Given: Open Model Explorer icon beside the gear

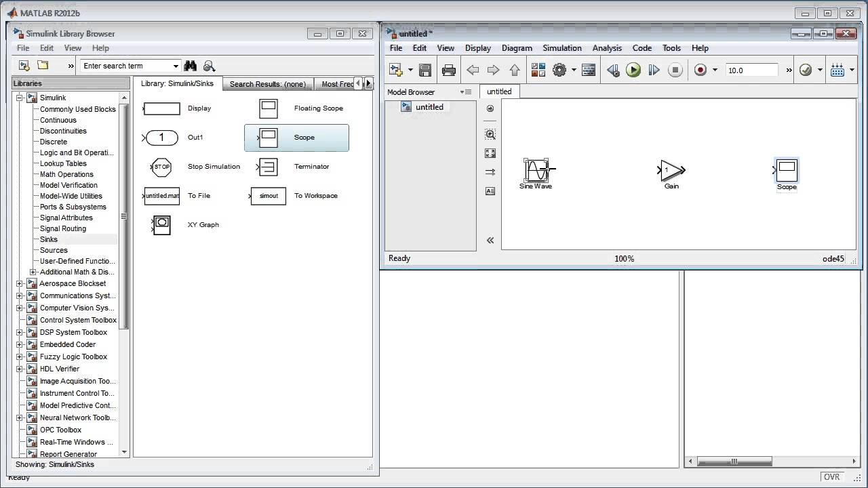Looking at the screenshot, I should click(x=589, y=70).
